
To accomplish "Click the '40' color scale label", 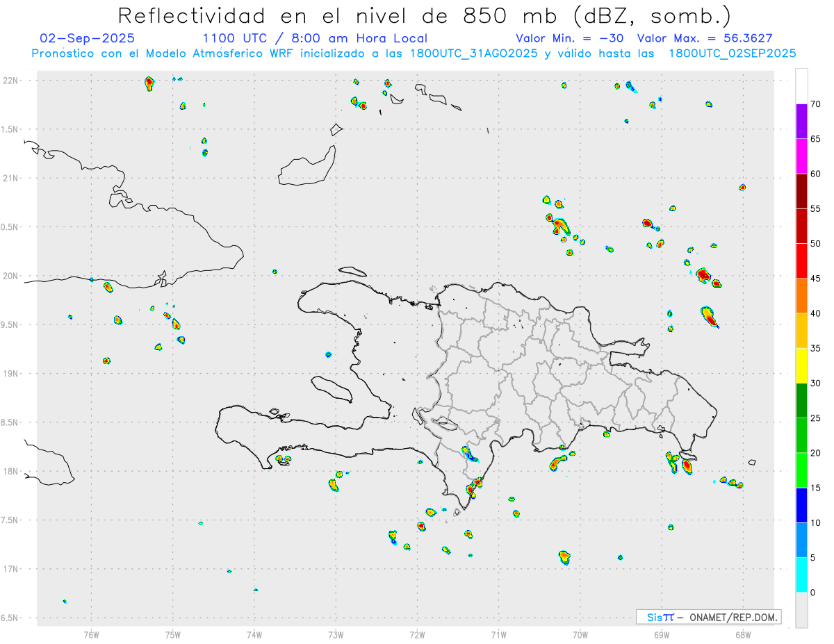I will tap(815, 313).
